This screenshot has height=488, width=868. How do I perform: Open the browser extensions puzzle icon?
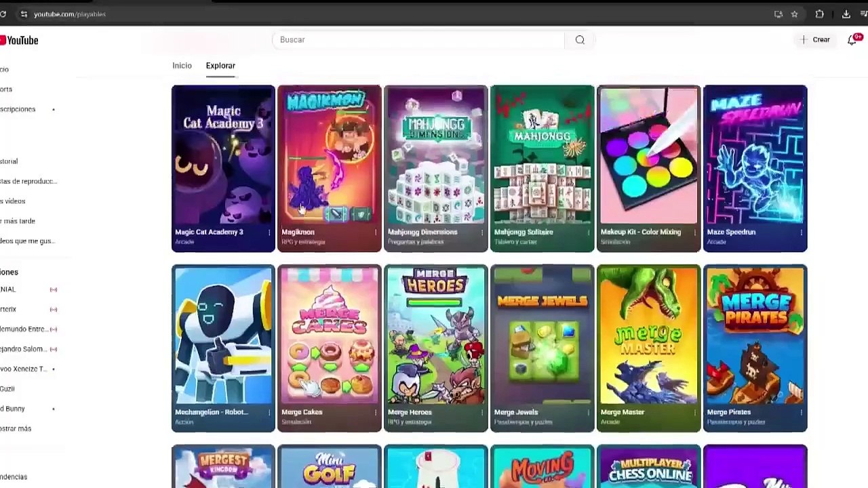pos(819,14)
